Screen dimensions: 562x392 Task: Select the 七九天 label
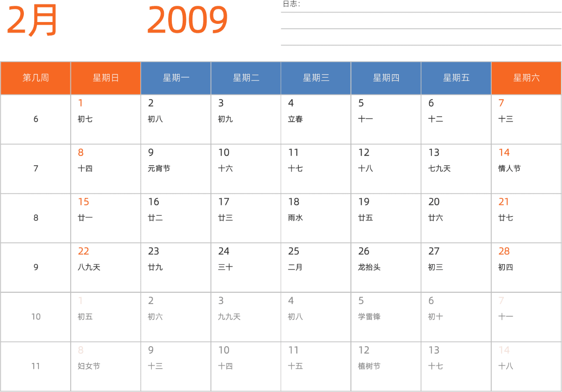[x=439, y=168]
